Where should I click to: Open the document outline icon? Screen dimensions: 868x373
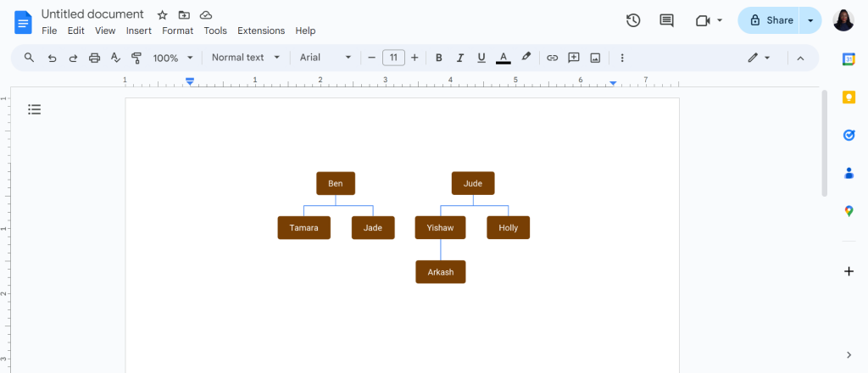pyautogui.click(x=34, y=109)
